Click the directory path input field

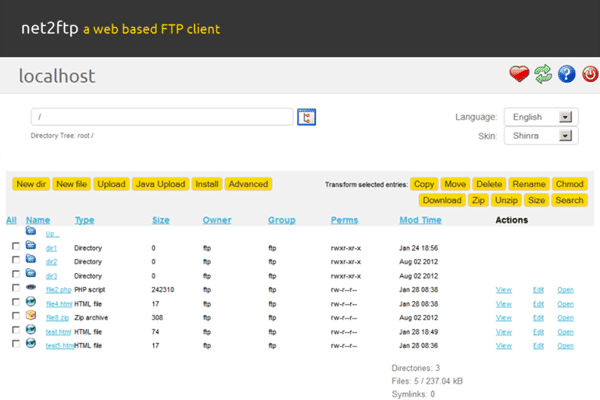pyautogui.click(x=161, y=117)
